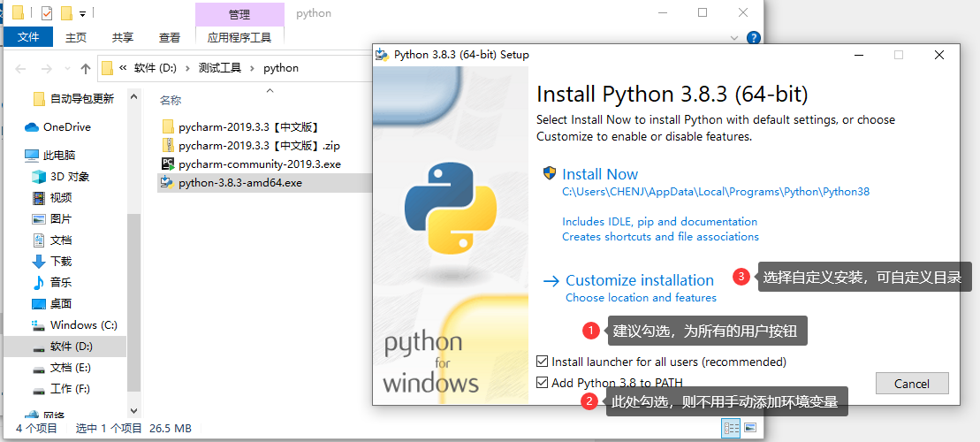Open the 共享 ribbon tab

click(123, 37)
